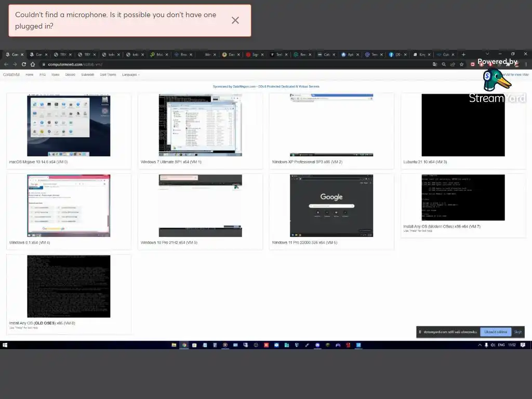This screenshot has height=399, width=532.
Task: Open the Lubuntu 21.10 x64 VM thumbnail
Action: tap(463, 125)
